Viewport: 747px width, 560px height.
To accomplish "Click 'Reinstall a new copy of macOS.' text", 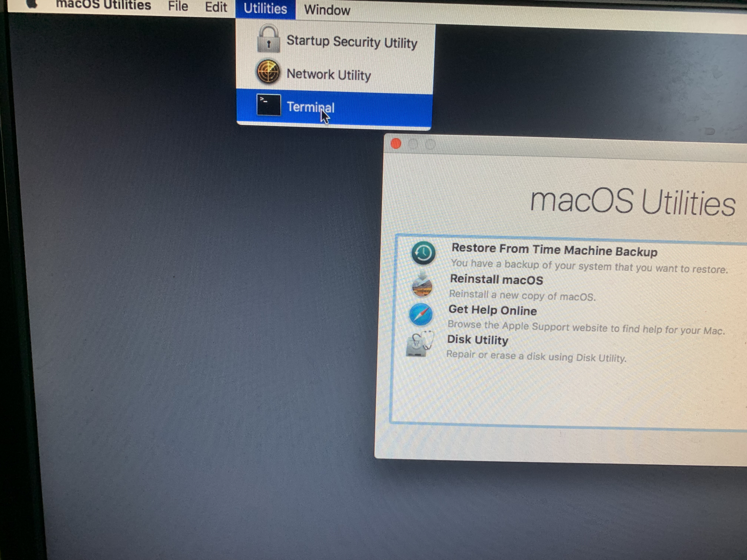I will [x=522, y=295].
